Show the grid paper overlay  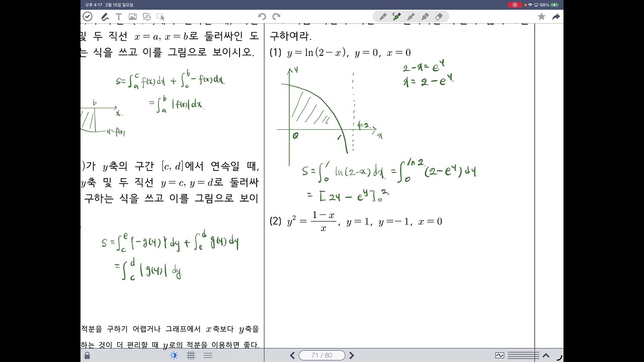coord(191,355)
